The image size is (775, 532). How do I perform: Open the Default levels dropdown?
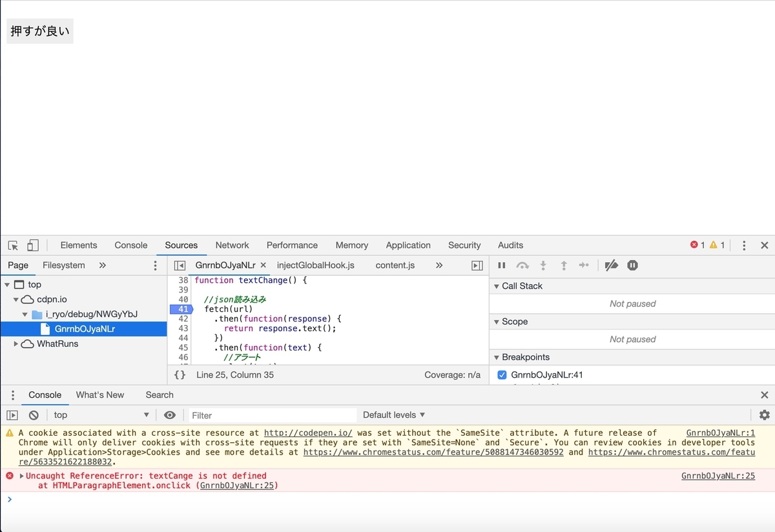click(x=394, y=415)
